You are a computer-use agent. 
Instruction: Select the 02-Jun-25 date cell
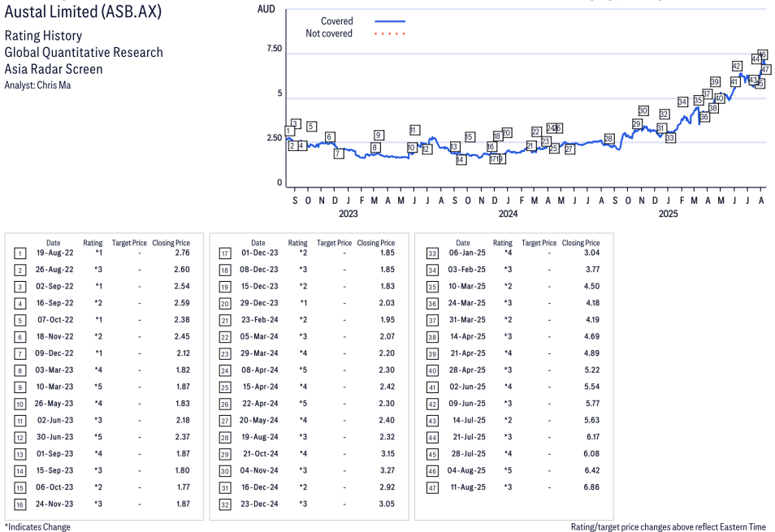click(x=468, y=387)
